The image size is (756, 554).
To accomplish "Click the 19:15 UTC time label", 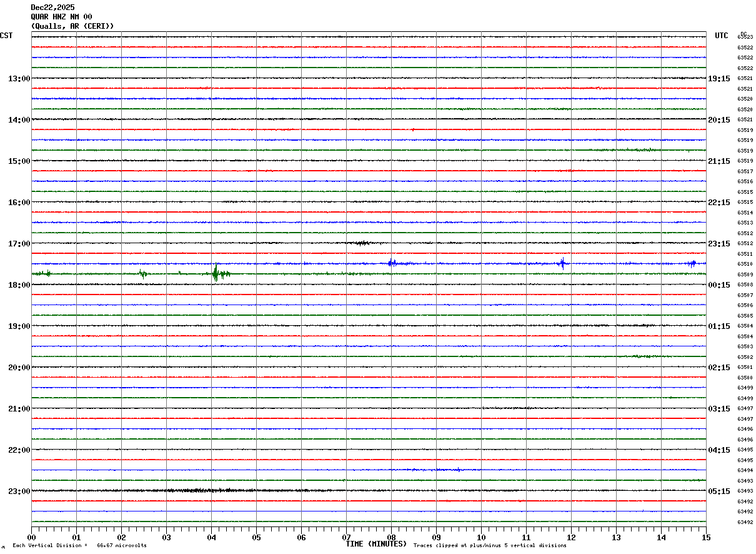I will point(719,79).
